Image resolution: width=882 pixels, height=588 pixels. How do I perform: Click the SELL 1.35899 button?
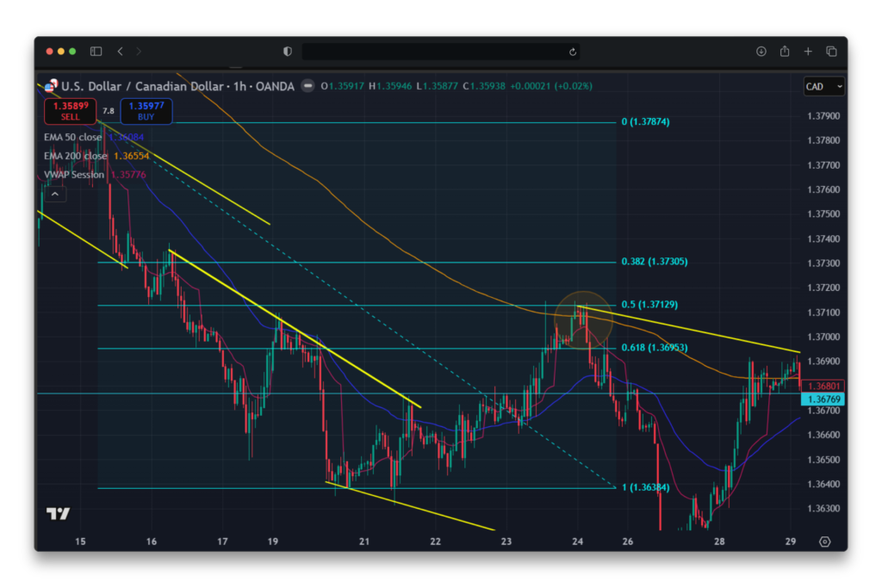coord(71,111)
